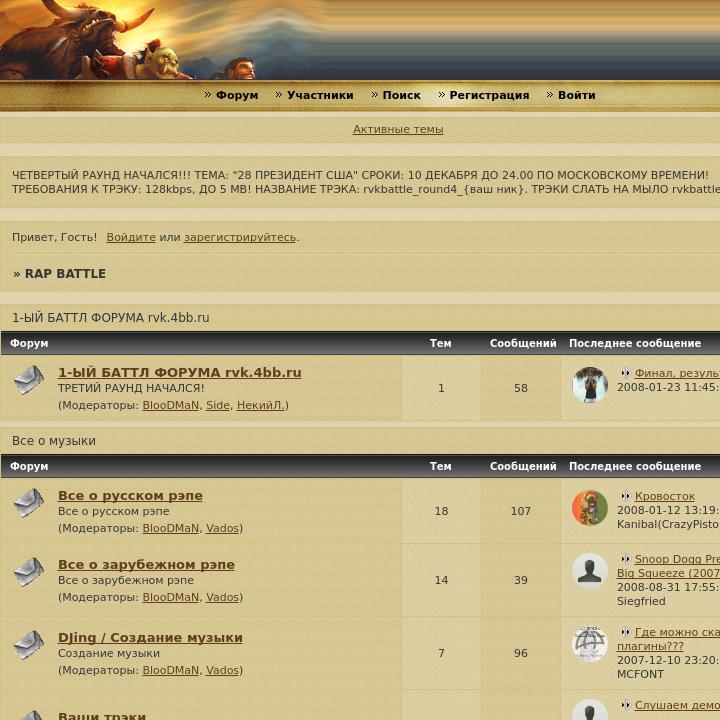Click go-to-last-post icon before Финал
Screen dimensions: 720x720
[x=625, y=373]
